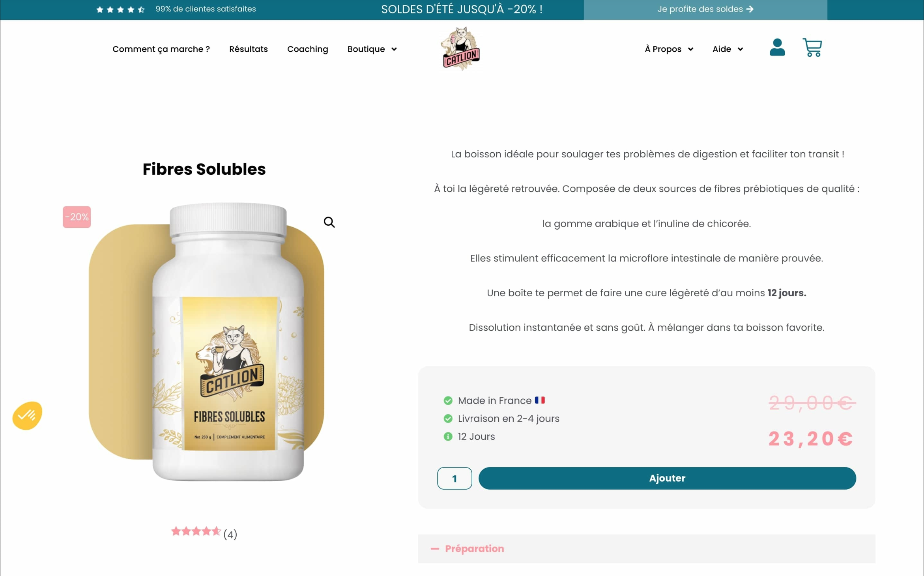Open the user account icon
The image size is (924, 576).
tap(777, 47)
